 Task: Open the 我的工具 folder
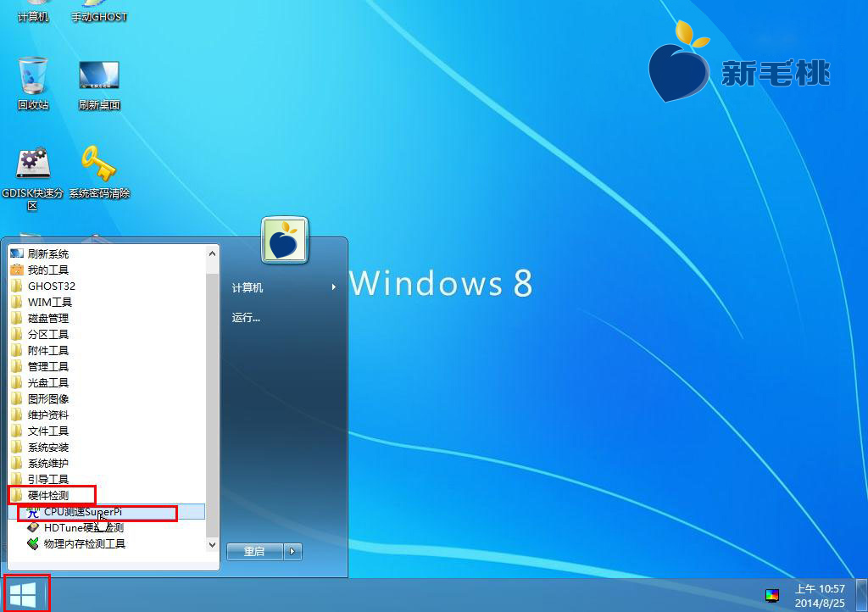point(106,270)
